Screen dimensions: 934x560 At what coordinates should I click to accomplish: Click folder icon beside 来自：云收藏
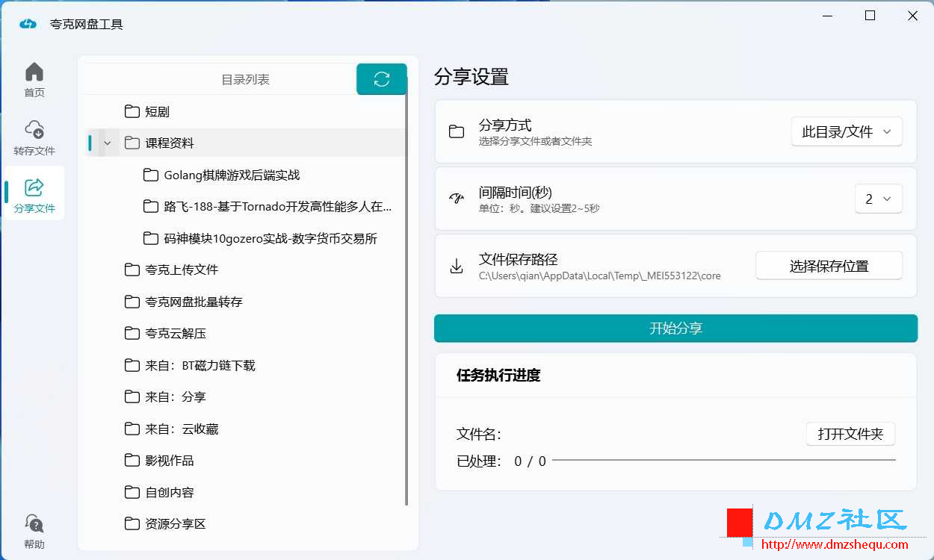[x=132, y=429]
